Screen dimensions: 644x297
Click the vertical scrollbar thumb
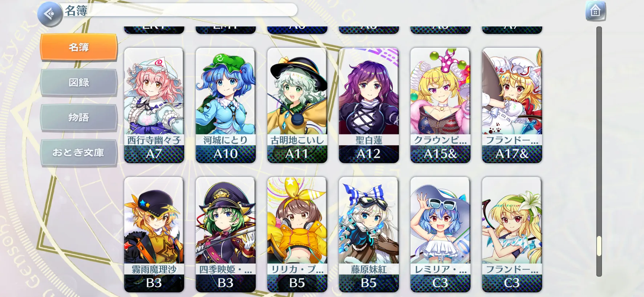click(599, 246)
